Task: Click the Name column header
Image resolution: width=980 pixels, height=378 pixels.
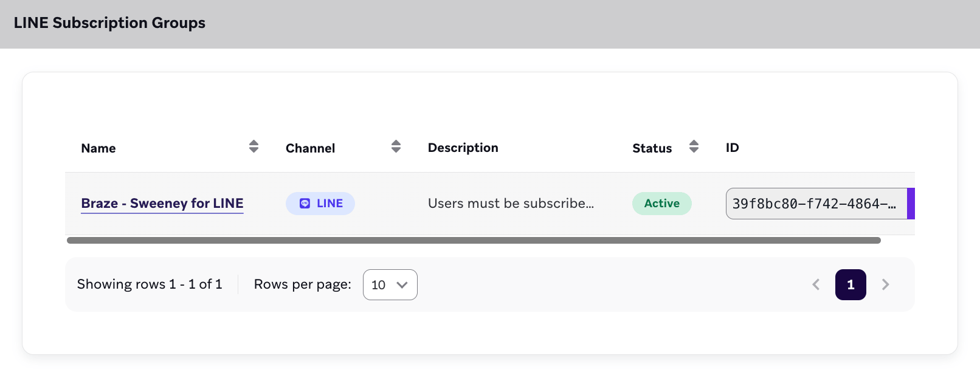Action: click(98, 148)
